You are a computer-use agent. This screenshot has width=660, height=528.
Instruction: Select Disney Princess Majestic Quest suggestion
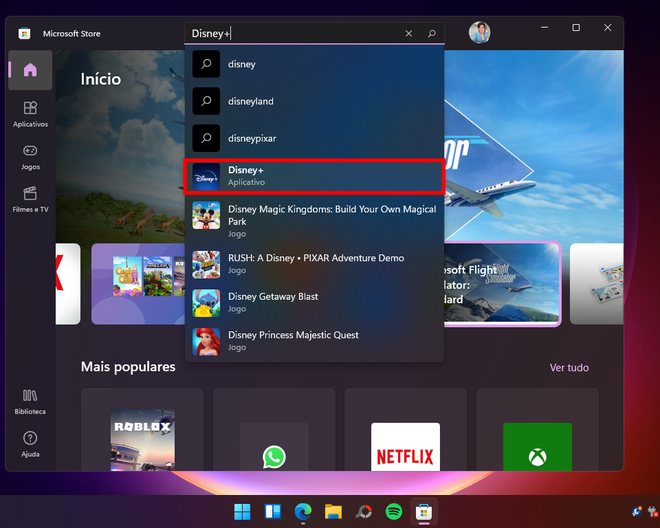click(x=314, y=341)
